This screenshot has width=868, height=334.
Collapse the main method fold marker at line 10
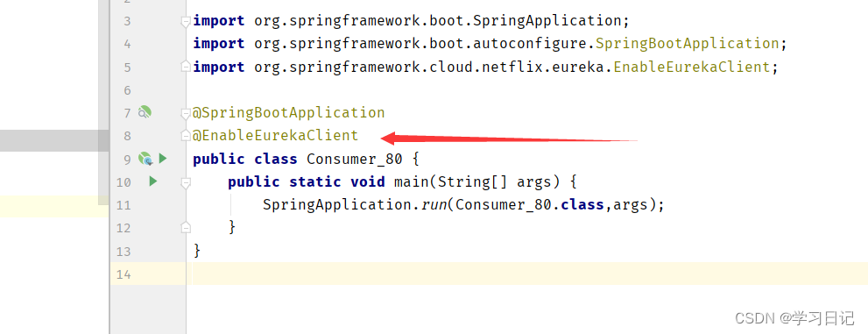pyautogui.click(x=186, y=182)
